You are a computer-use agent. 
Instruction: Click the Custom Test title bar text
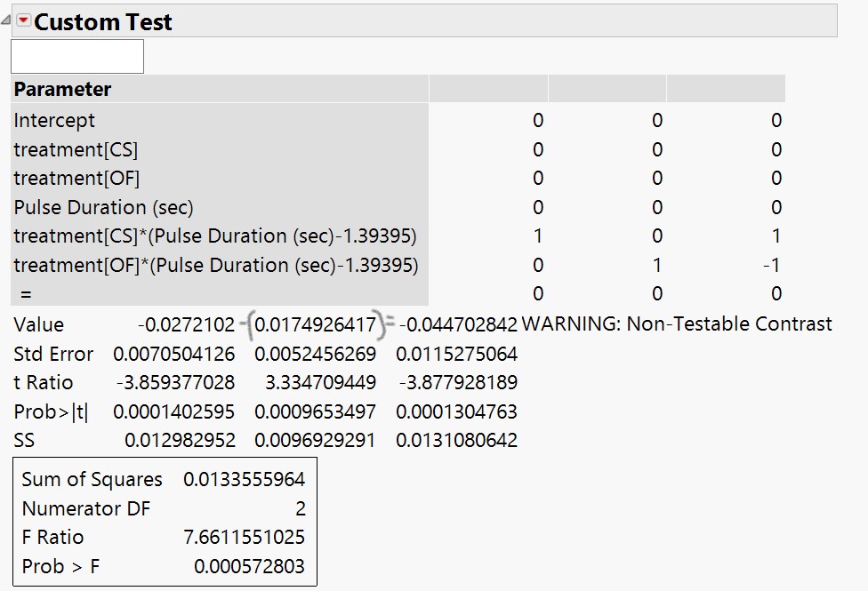[x=103, y=22]
